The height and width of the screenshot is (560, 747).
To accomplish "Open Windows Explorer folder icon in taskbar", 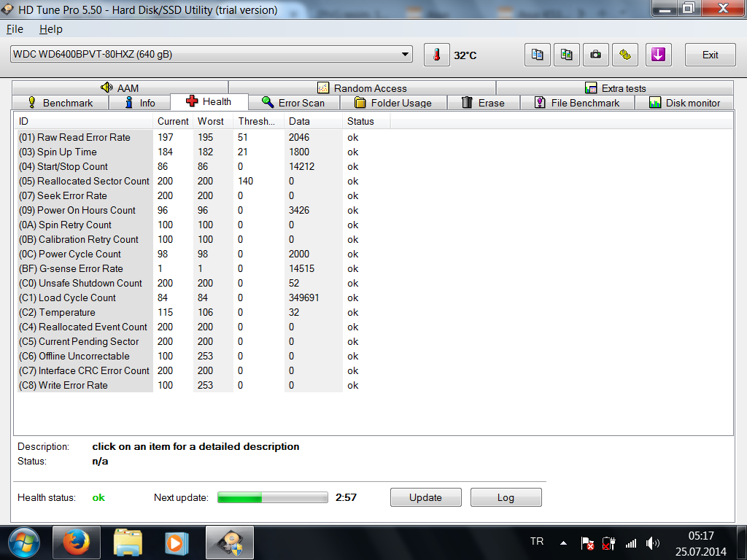I will point(128,542).
